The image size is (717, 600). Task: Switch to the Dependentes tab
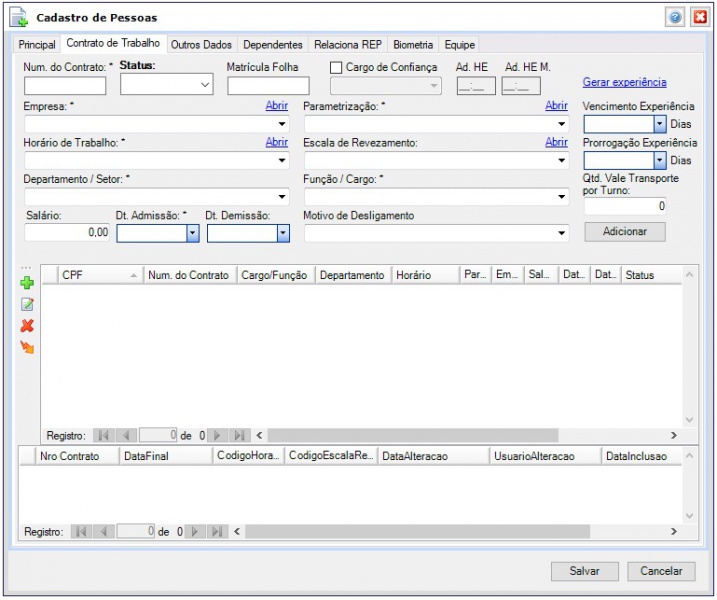pos(273,45)
